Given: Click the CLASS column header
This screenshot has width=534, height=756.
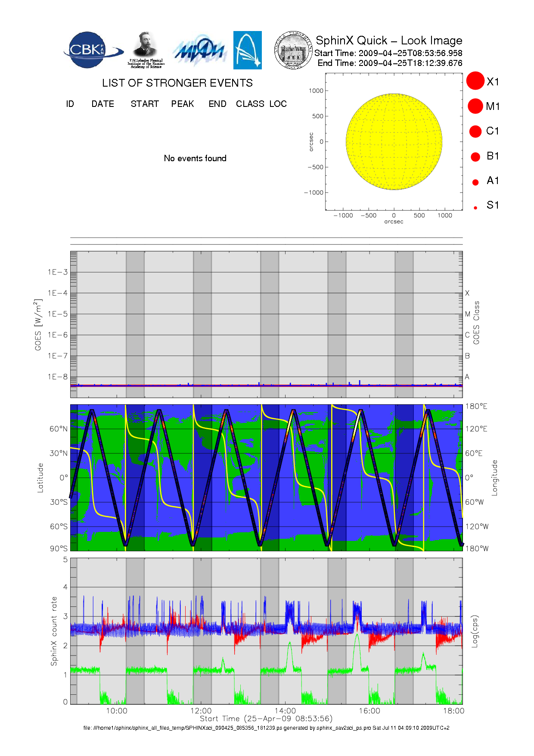Looking at the screenshot, I should (250, 104).
